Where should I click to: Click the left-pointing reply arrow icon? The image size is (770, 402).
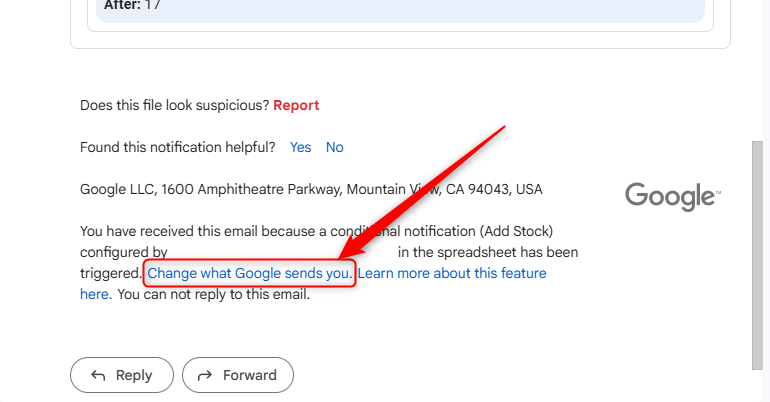coord(98,376)
